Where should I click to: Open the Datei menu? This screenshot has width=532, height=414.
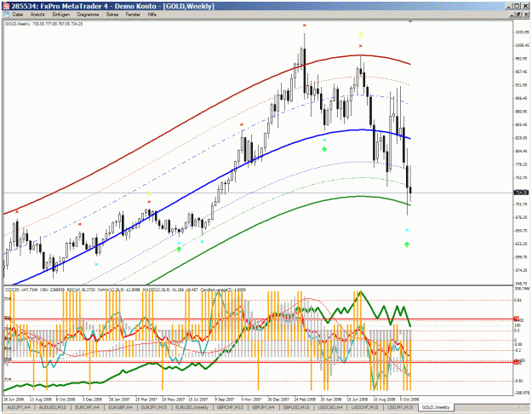18,14
